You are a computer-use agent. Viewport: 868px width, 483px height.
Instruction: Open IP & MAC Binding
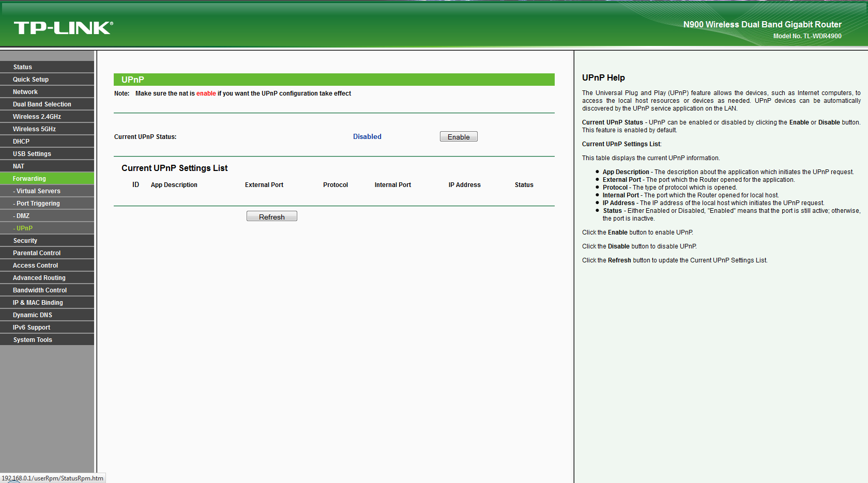click(x=47, y=303)
